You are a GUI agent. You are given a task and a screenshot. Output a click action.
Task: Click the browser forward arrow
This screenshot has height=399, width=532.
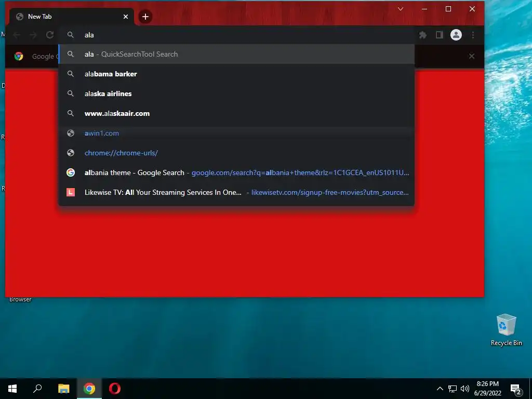pyautogui.click(x=33, y=35)
